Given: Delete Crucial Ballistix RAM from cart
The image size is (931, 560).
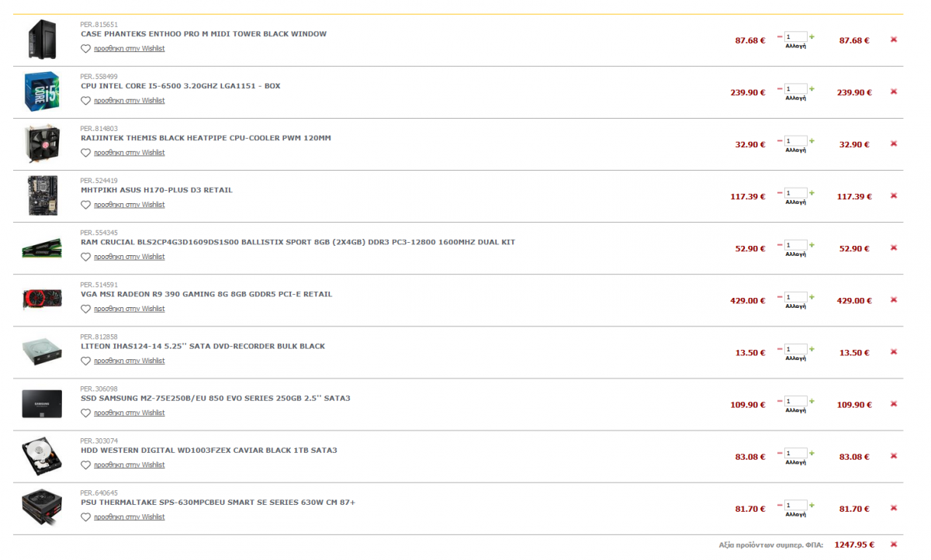Looking at the screenshot, I should (894, 247).
